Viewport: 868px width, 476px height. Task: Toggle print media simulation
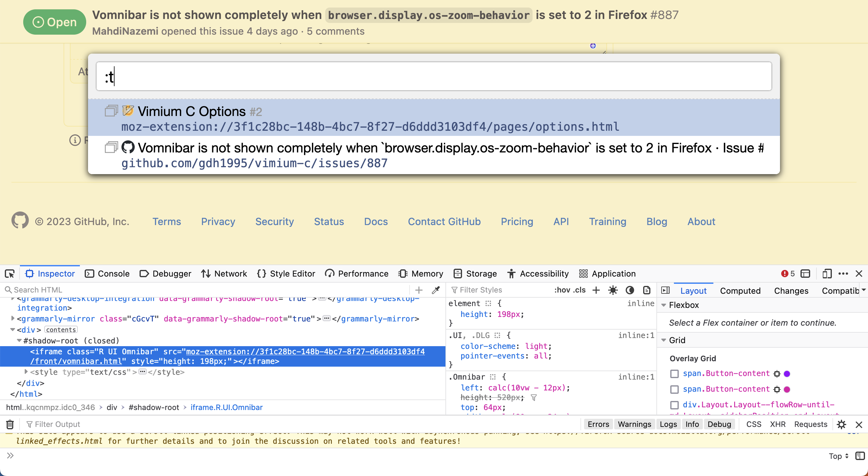pyautogui.click(x=646, y=290)
